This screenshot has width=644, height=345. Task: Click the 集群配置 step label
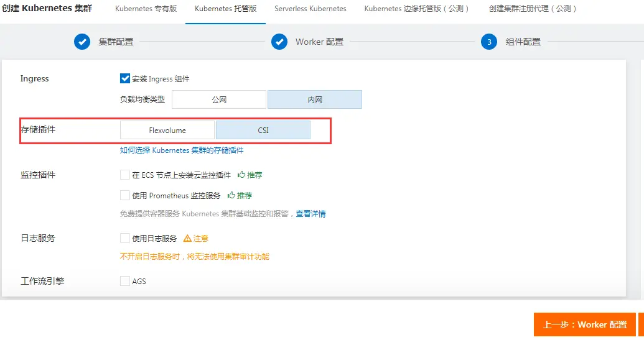point(116,42)
